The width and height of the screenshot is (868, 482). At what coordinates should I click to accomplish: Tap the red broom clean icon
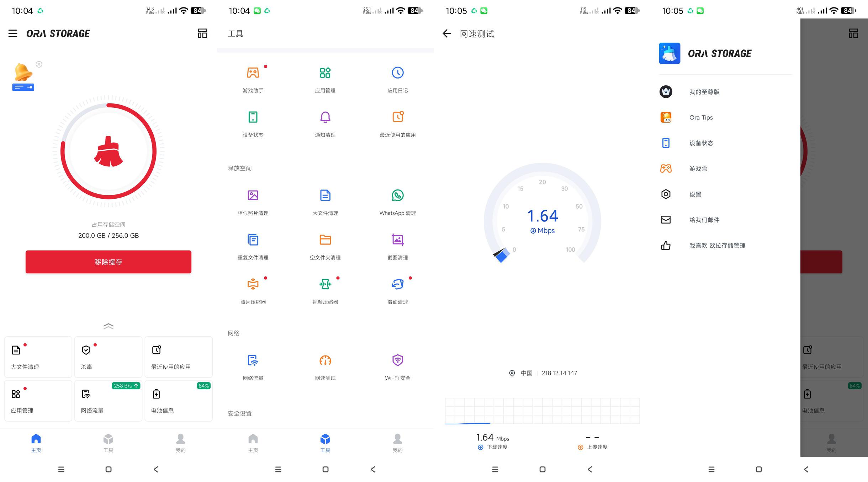[x=108, y=151]
